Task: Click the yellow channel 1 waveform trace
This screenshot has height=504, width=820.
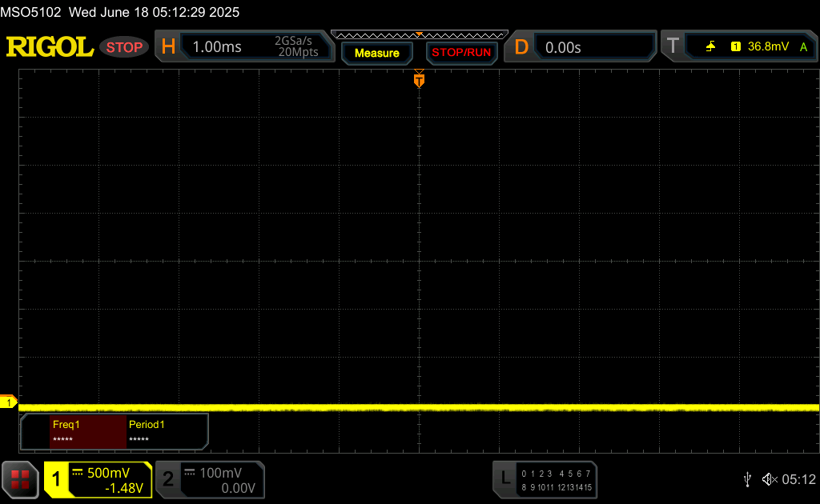Action: (x=418, y=407)
